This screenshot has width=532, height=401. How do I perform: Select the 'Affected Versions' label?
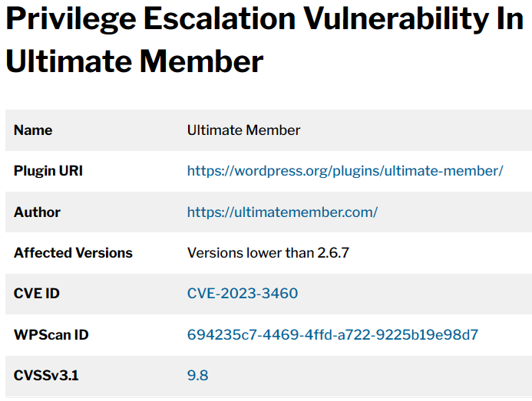tap(73, 253)
